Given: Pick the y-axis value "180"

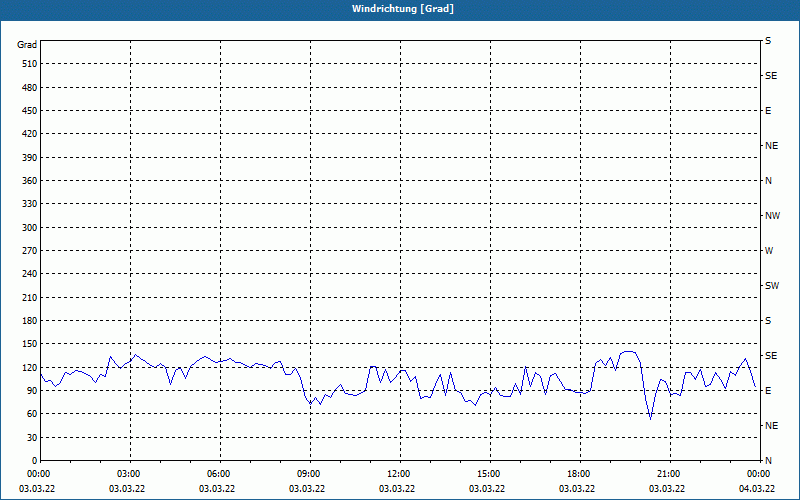Looking at the screenshot, I should click(x=30, y=321).
